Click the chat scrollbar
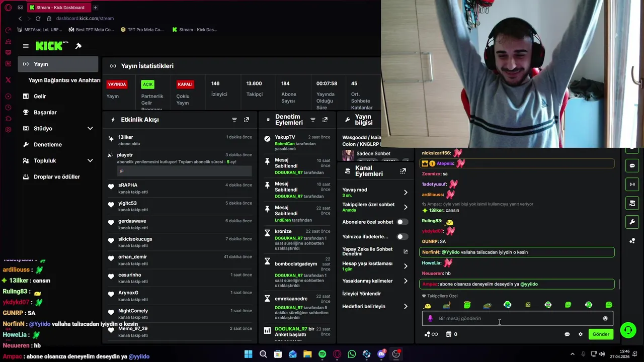Image resolution: width=644 pixels, height=362 pixels. pos(620,285)
